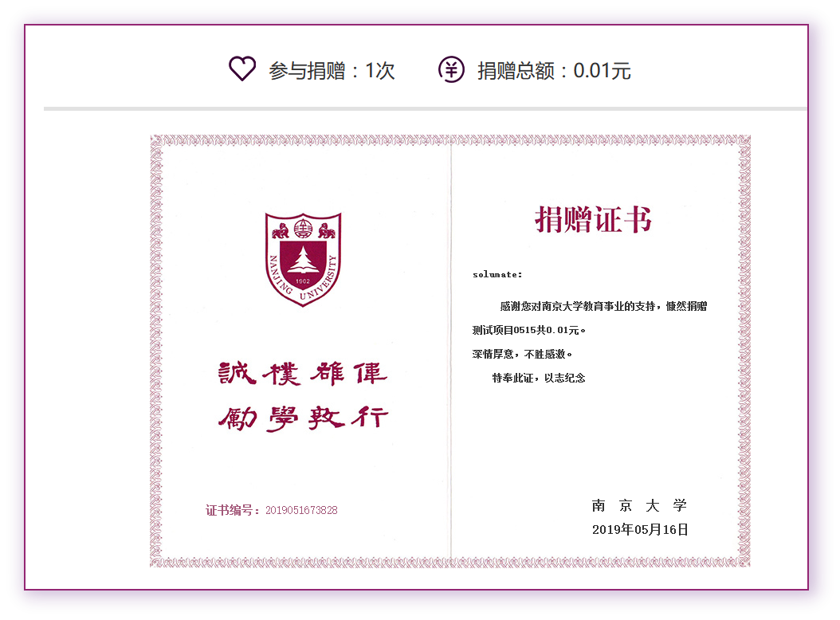Click the gray divider below donation summary
The image size is (840, 620).
click(426, 108)
